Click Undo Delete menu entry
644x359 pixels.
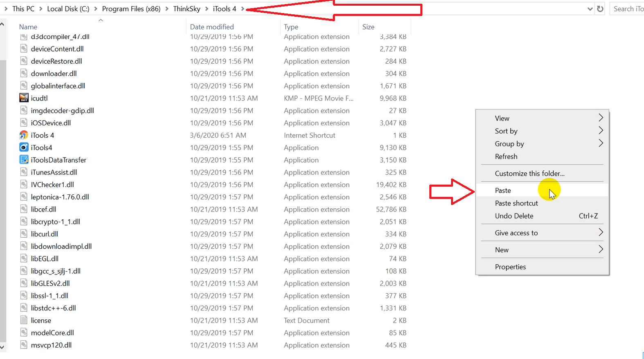point(514,216)
